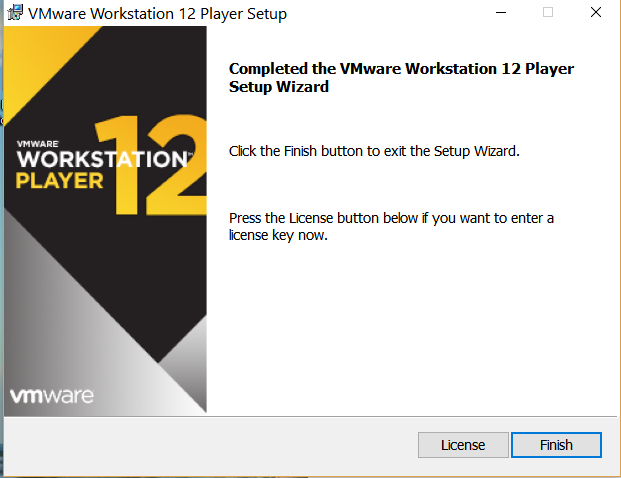This screenshot has width=621, height=478.
Task: Click the Finish button
Action: coord(556,445)
